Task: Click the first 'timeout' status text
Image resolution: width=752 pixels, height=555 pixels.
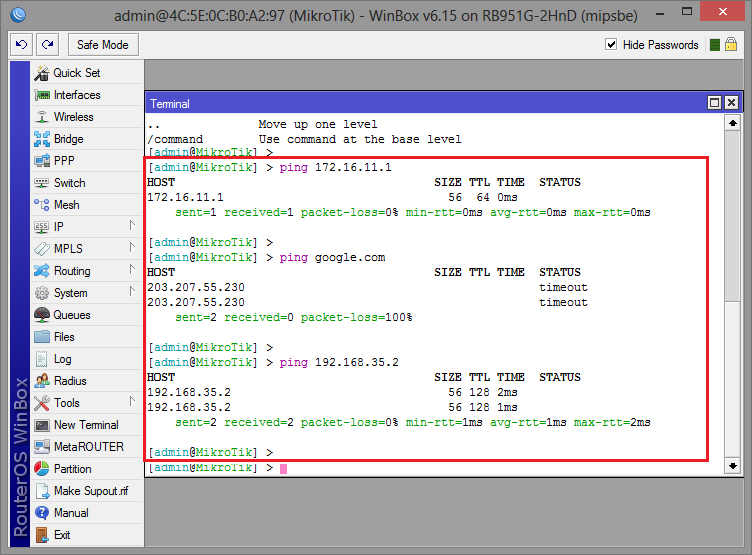Action: (563, 287)
